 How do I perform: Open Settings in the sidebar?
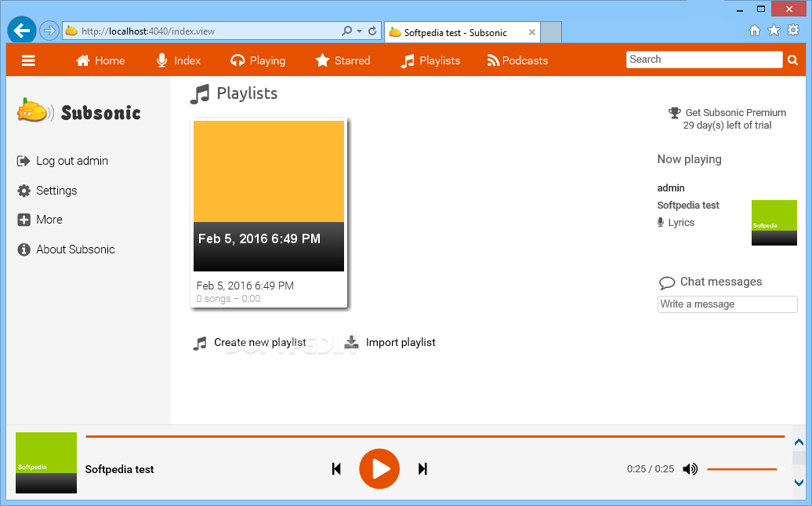(56, 191)
